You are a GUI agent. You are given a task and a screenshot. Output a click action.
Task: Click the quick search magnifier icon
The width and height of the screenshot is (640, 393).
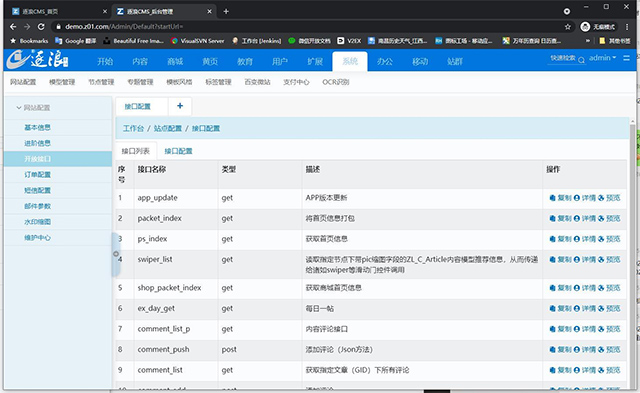(x=581, y=60)
